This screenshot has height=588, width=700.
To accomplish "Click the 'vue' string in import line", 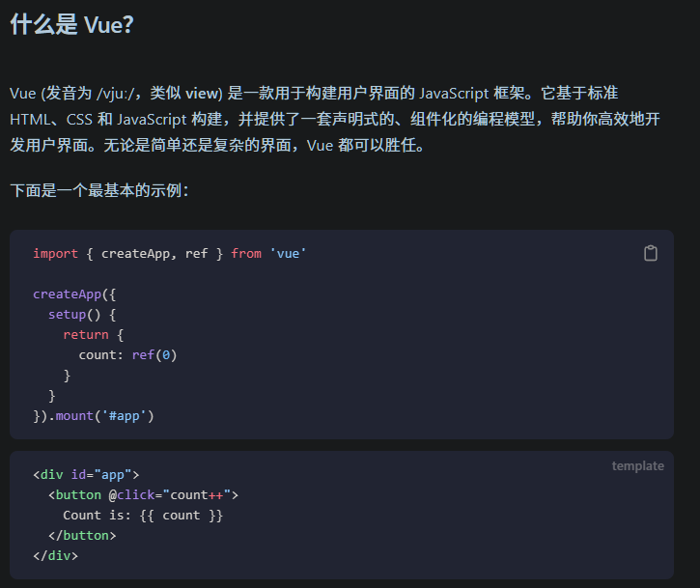I will pyautogui.click(x=288, y=253).
